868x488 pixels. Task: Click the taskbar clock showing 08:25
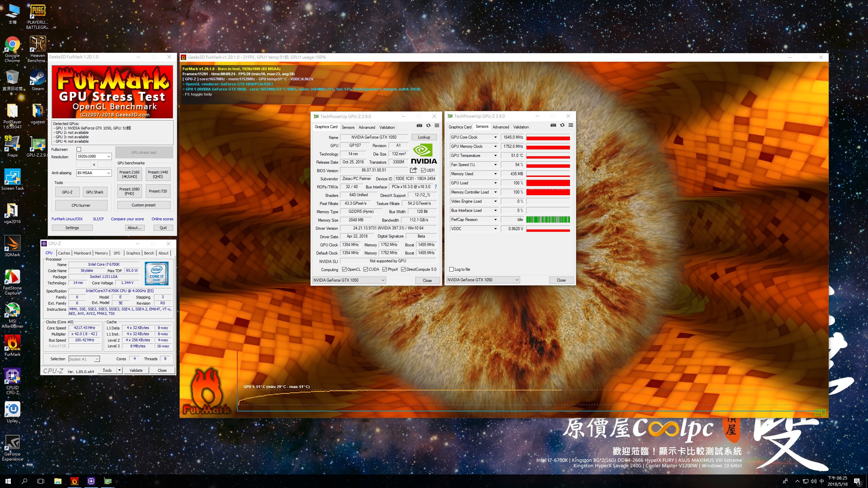click(837, 481)
